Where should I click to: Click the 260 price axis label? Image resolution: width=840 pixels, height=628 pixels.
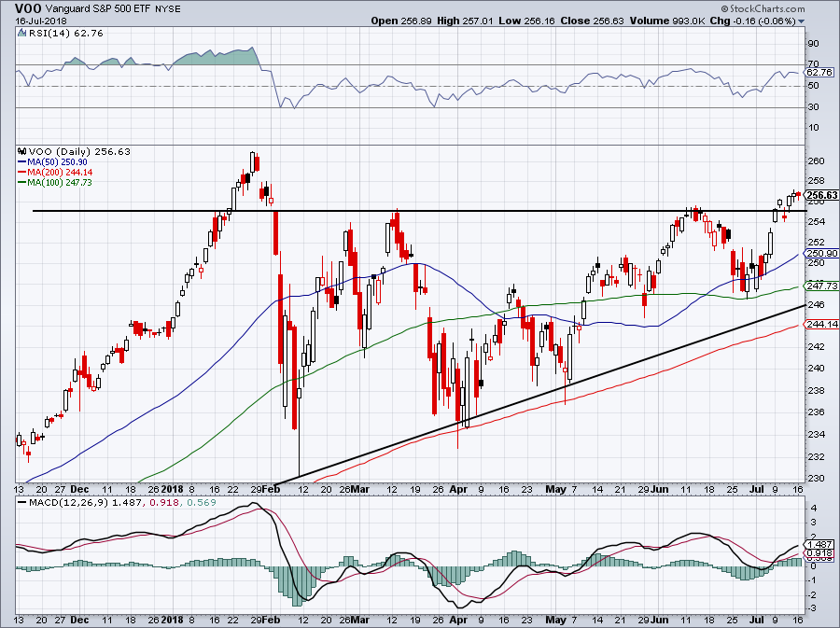click(x=816, y=161)
